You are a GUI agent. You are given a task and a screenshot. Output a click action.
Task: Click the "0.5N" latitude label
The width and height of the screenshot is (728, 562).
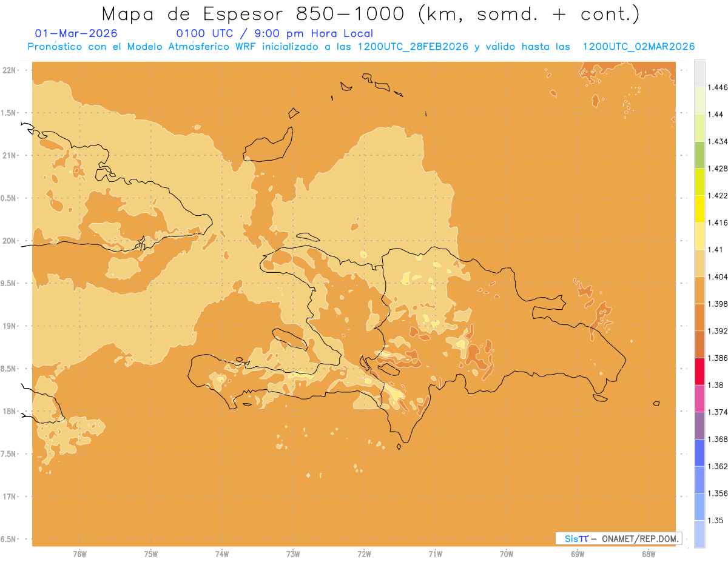point(10,198)
